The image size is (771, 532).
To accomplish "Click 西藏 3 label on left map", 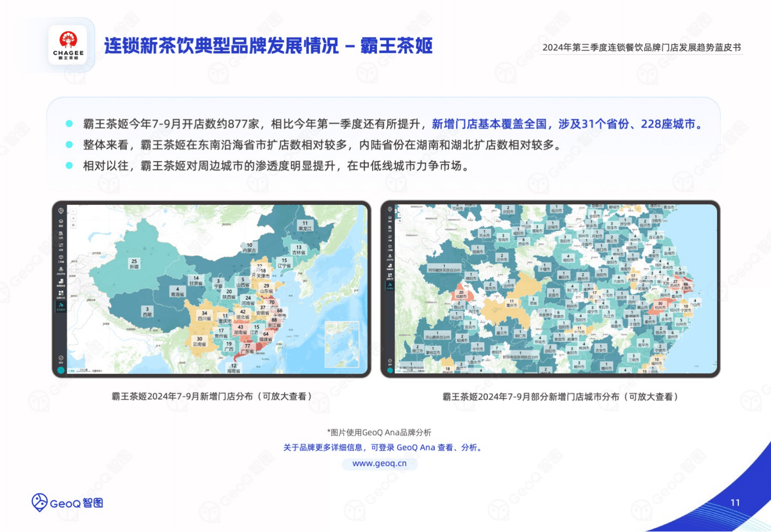I will (147, 312).
